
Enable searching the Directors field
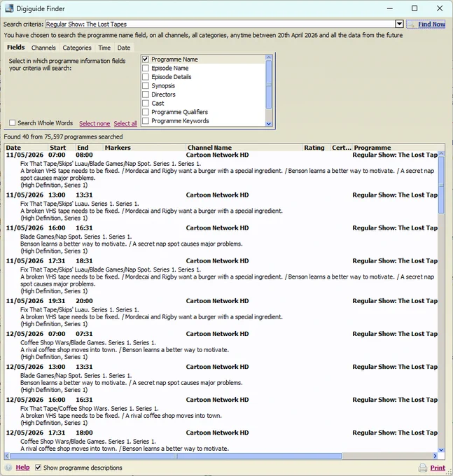[x=146, y=94]
